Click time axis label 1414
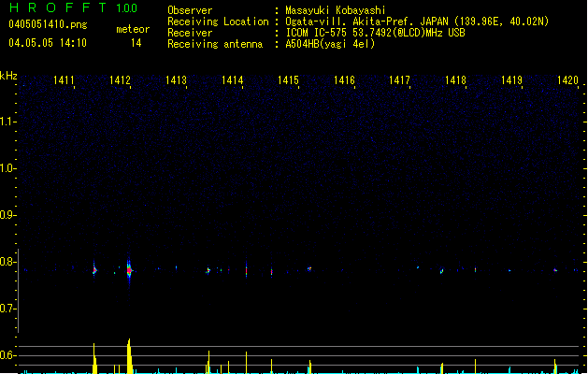Image resolution: width=588 pixels, height=374 pixels. click(x=233, y=80)
